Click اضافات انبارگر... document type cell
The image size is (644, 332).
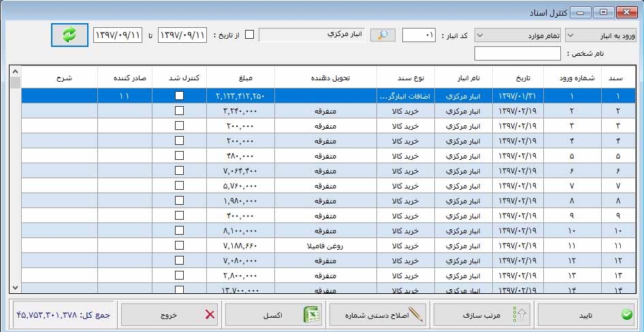coord(405,96)
